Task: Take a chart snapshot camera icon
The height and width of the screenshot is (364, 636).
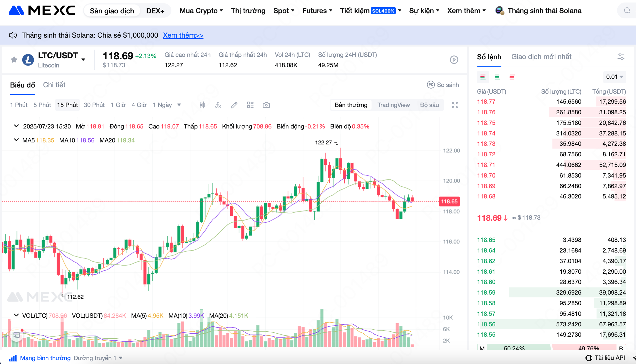Action: coord(266,105)
